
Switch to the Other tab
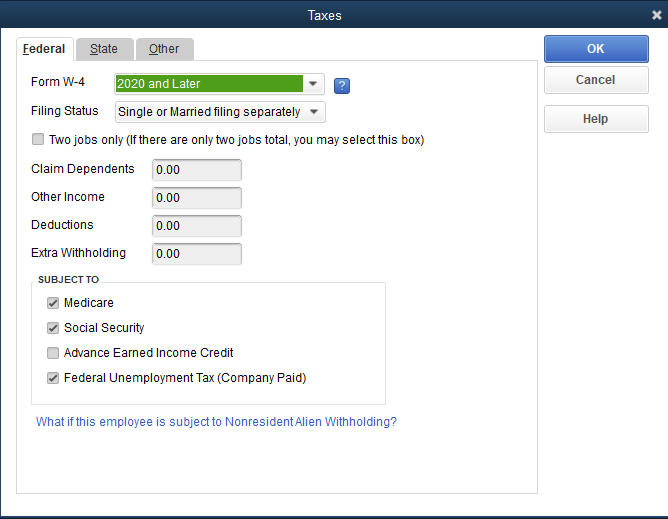pos(164,49)
